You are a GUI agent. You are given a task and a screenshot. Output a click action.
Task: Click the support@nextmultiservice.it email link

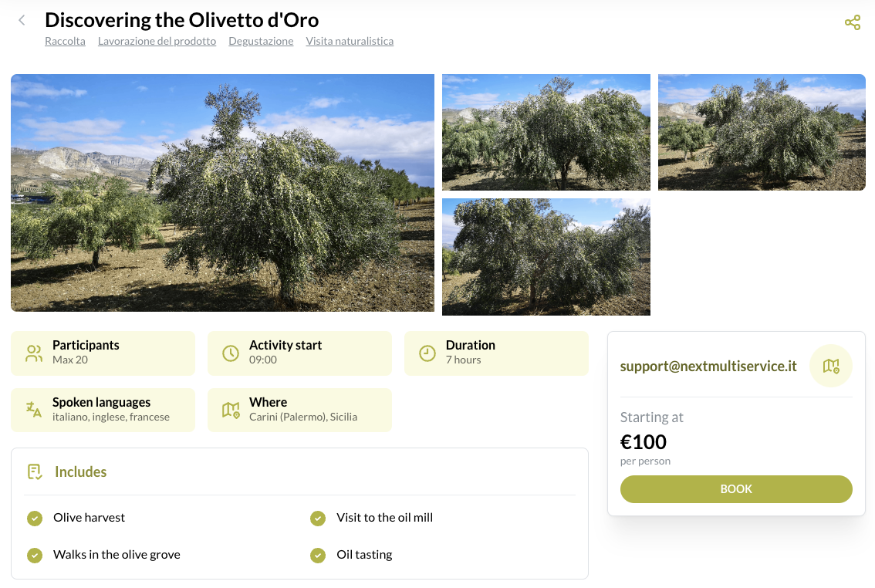pyautogui.click(x=708, y=367)
